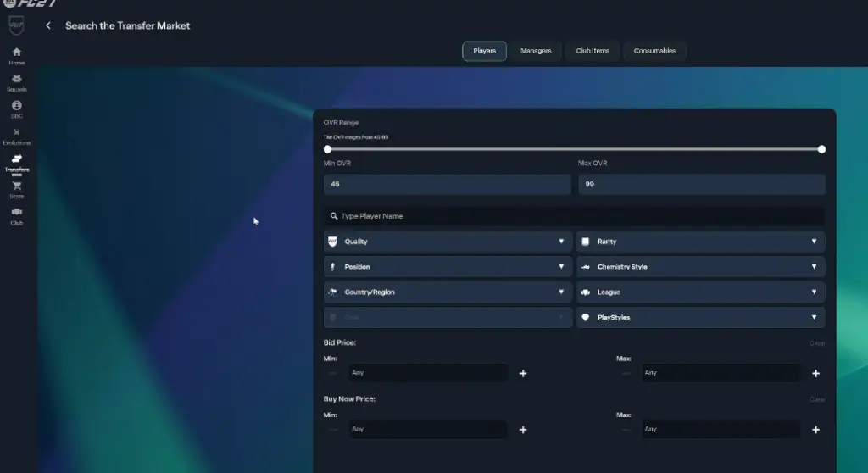Expand the PlayStyles dropdown arrow
Screen dimensions: 868x473
(x=815, y=317)
